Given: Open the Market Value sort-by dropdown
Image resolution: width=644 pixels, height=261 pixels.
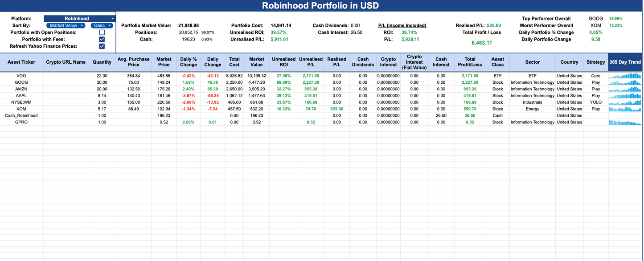Looking at the screenshot, I should [67, 25].
